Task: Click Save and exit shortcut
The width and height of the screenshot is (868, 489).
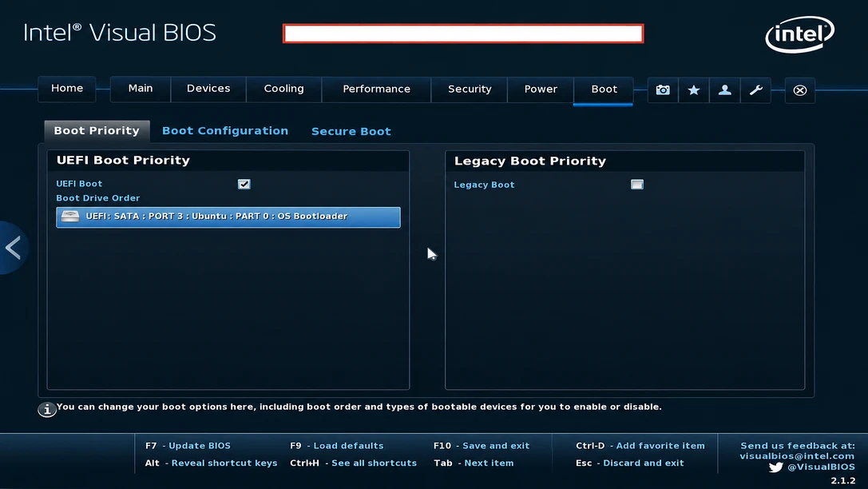Action: point(482,445)
